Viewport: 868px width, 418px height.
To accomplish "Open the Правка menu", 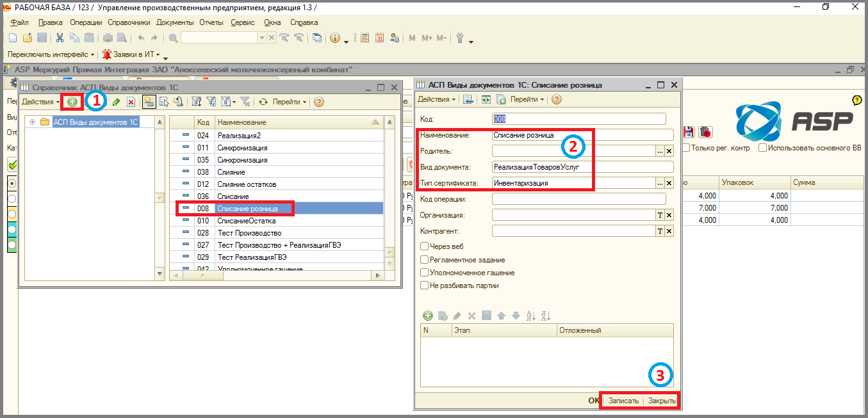I will pyautogui.click(x=50, y=22).
